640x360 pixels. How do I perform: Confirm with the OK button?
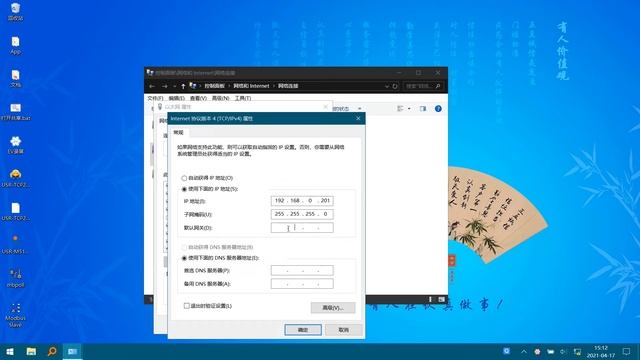click(303, 330)
